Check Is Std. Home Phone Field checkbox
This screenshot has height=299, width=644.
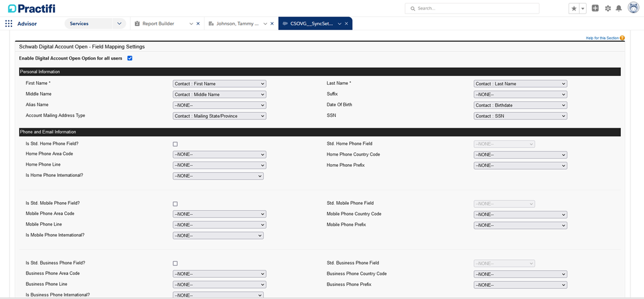[x=175, y=144]
